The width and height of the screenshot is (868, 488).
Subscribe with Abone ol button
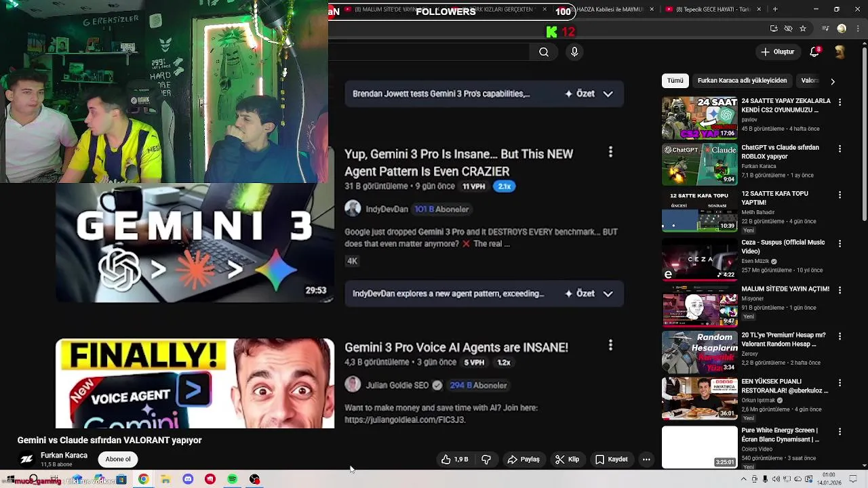pyautogui.click(x=118, y=460)
